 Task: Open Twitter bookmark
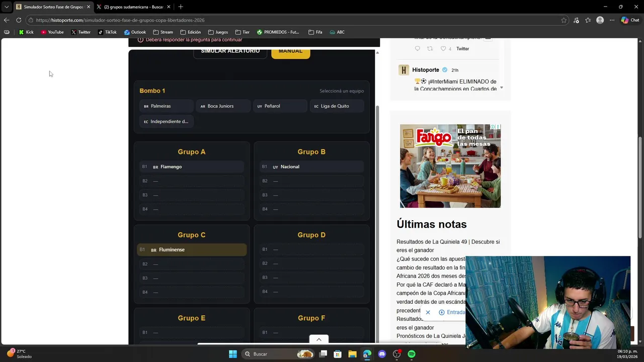80,32
